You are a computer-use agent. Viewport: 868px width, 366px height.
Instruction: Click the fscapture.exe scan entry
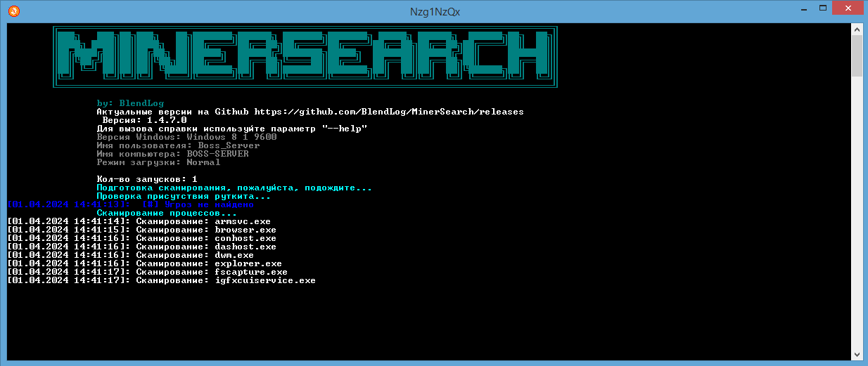click(x=147, y=272)
